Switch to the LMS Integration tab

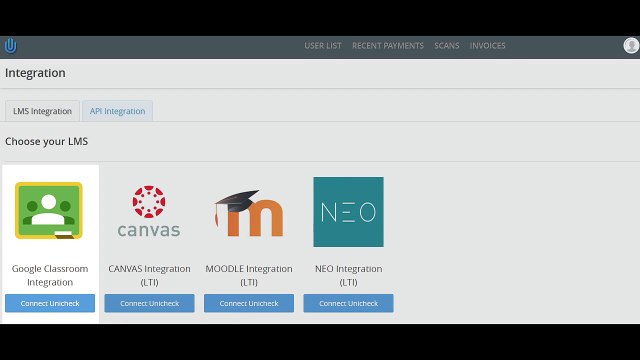[42, 111]
